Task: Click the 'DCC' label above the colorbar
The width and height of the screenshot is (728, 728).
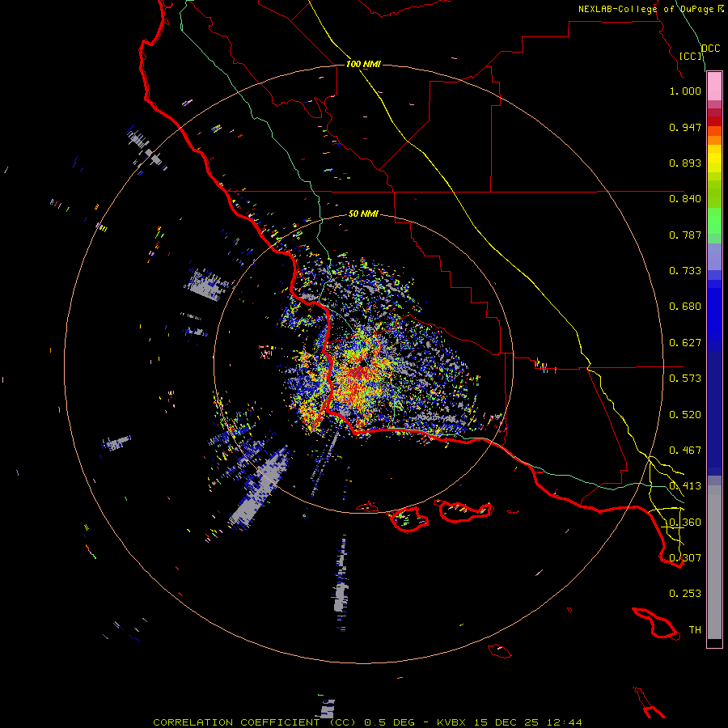Action: [x=711, y=49]
